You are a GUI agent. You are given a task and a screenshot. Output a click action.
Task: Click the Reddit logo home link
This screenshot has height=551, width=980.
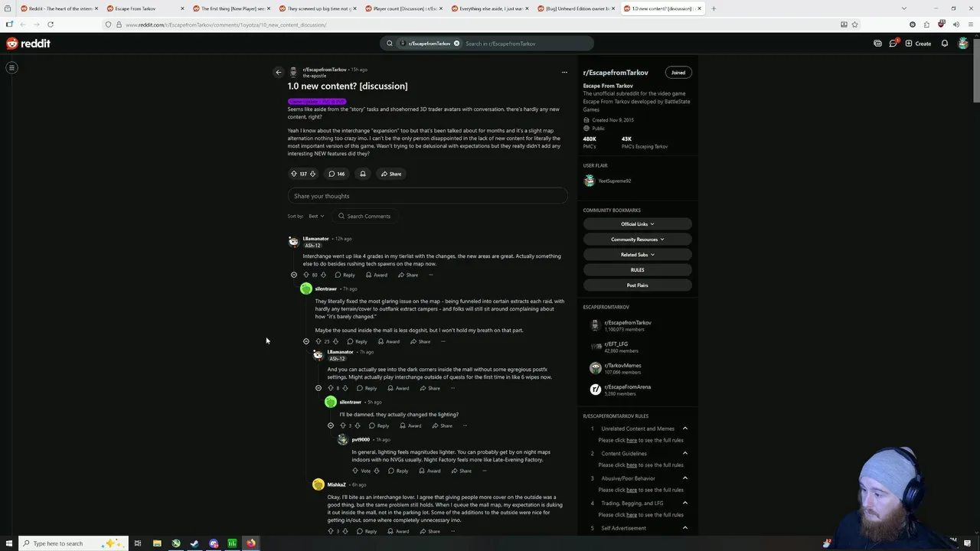click(x=28, y=44)
